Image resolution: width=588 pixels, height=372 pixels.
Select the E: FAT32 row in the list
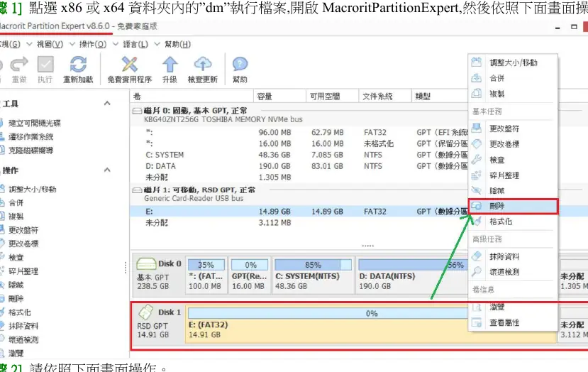[x=299, y=212]
